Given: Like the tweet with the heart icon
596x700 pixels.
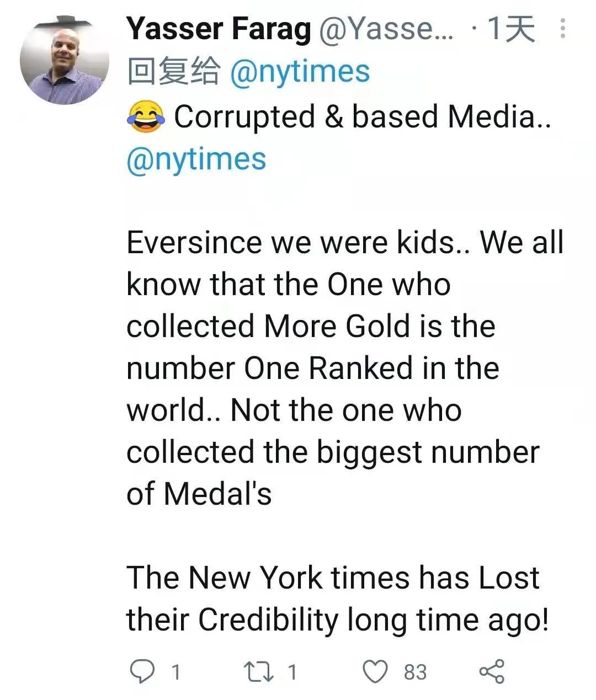Looking at the screenshot, I should point(376,671).
